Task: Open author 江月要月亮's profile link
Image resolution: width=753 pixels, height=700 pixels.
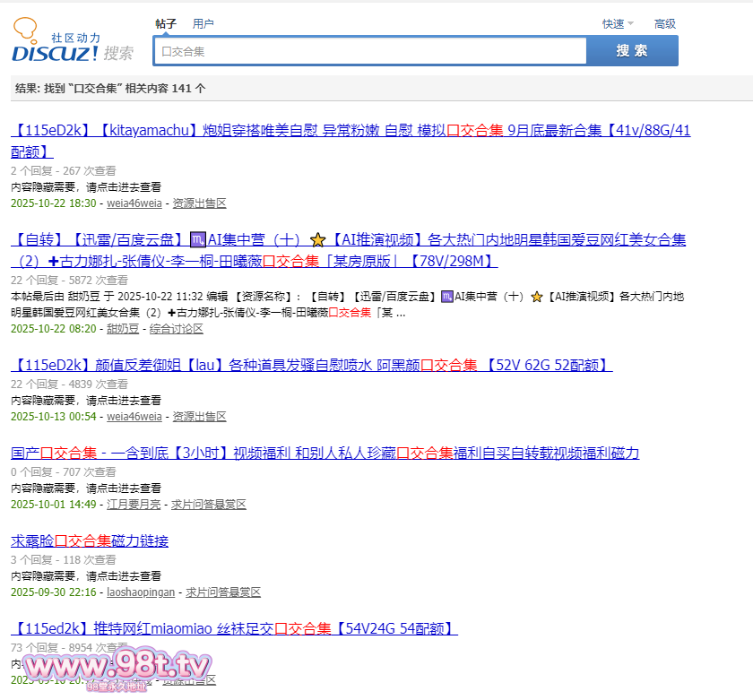Action: click(x=134, y=505)
